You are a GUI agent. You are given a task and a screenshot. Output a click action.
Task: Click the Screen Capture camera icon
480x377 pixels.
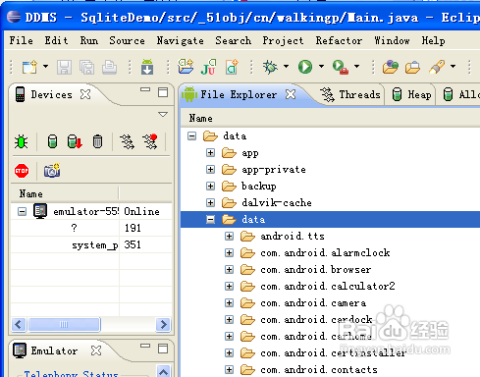pyautogui.click(x=52, y=171)
